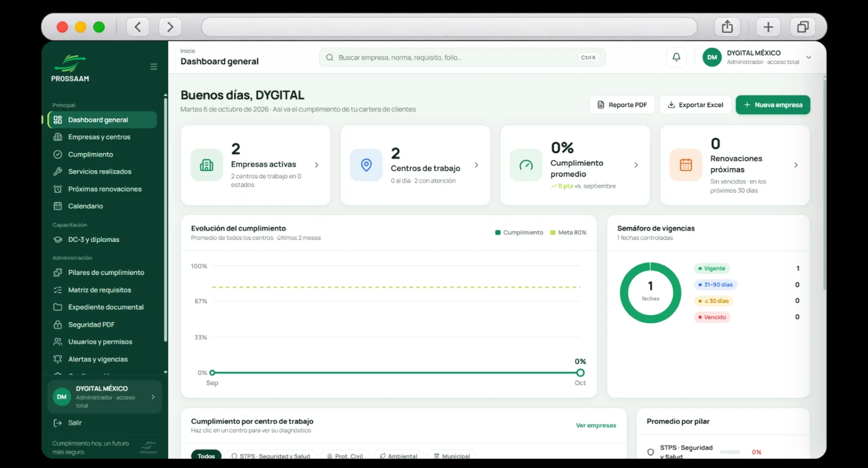
Task: Click the browser share icon
Action: click(x=727, y=27)
